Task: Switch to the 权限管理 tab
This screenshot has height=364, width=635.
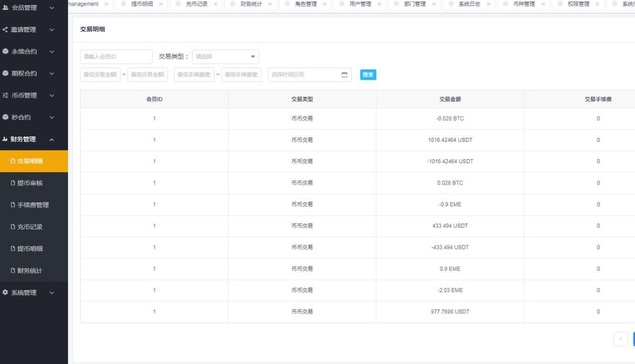Action: pos(578,4)
